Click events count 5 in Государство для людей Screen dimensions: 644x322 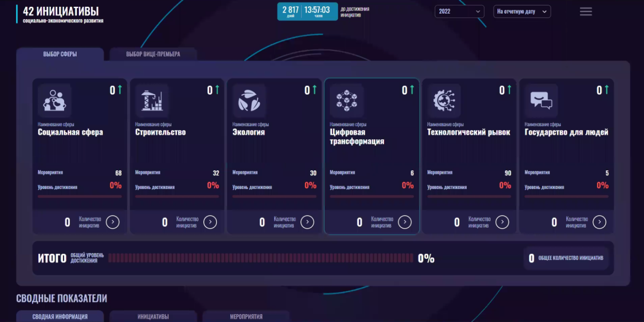(x=607, y=173)
